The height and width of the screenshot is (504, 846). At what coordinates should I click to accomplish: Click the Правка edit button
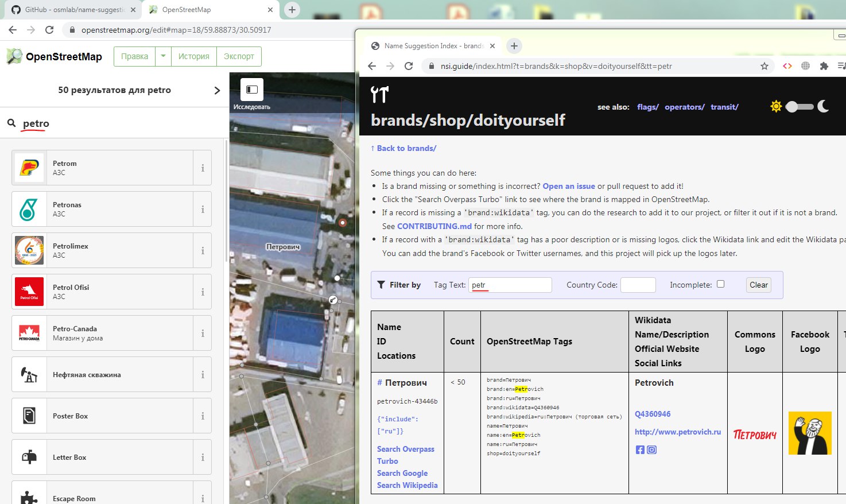tap(134, 56)
